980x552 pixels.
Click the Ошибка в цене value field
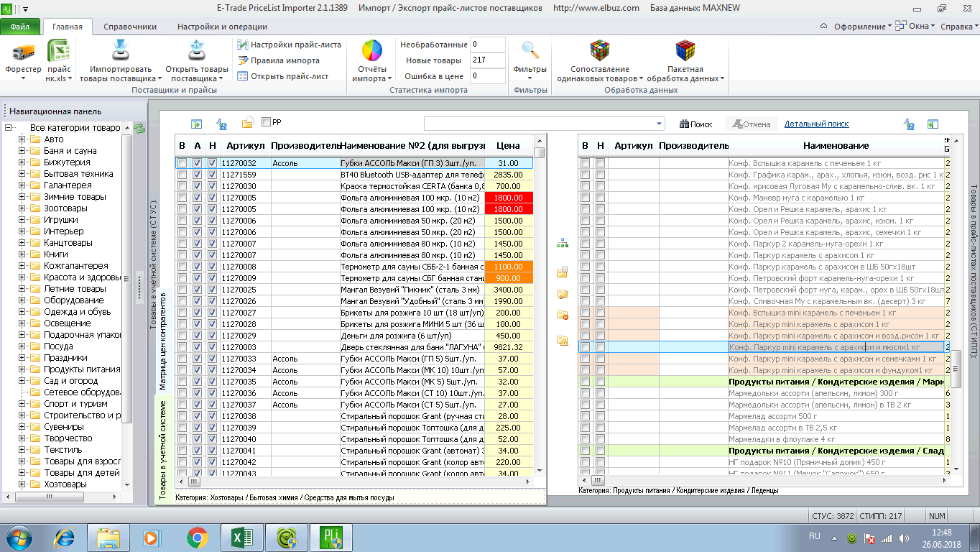click(x=487, y=76)
